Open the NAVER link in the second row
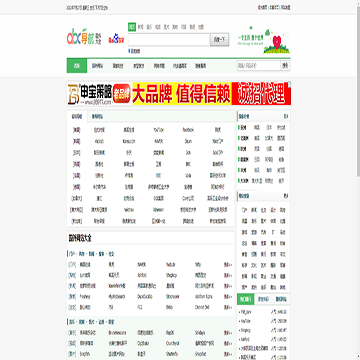This screenshot has width=360, height=360. click(x=158, y=141)
